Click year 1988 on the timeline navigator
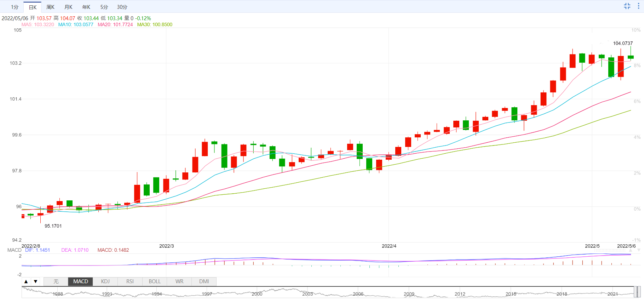Image resolution: width=644 pixels, height=302 pixels. pos(58,294)
